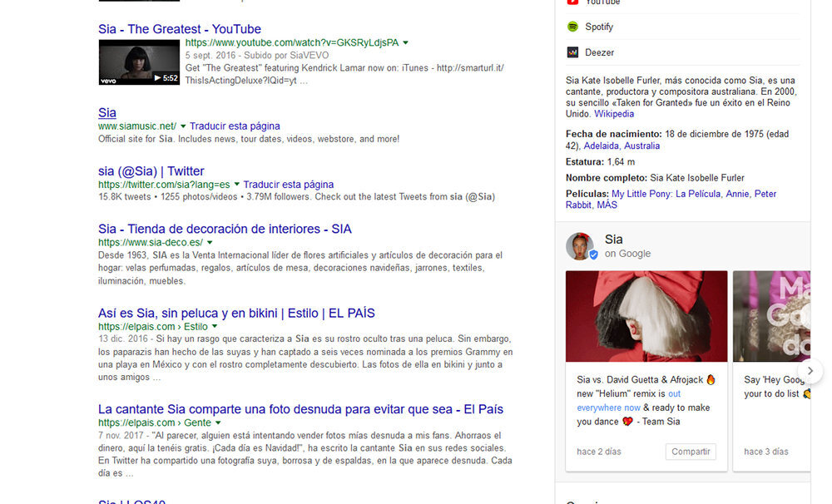Open the 'Sia' official site result title
Screen dimensions: 832x504
(x=107, y=112)
